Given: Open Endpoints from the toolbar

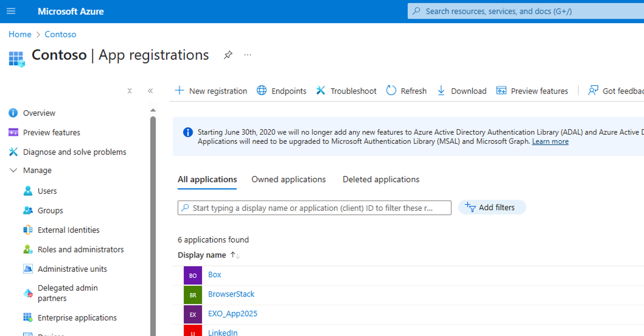Looking at the screenshot, I should pos(282,91).
